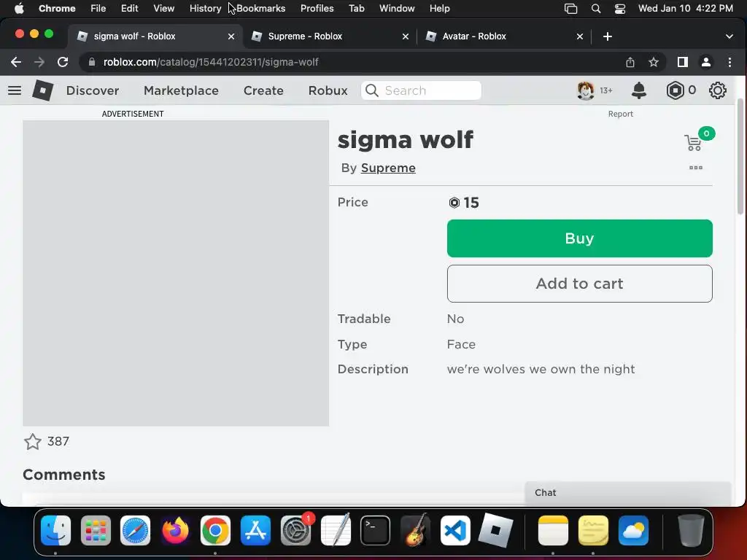The image size is (747, 560).
Task: Click the 13+ age label
Action: pyautogui.click(x=606, y=90)
